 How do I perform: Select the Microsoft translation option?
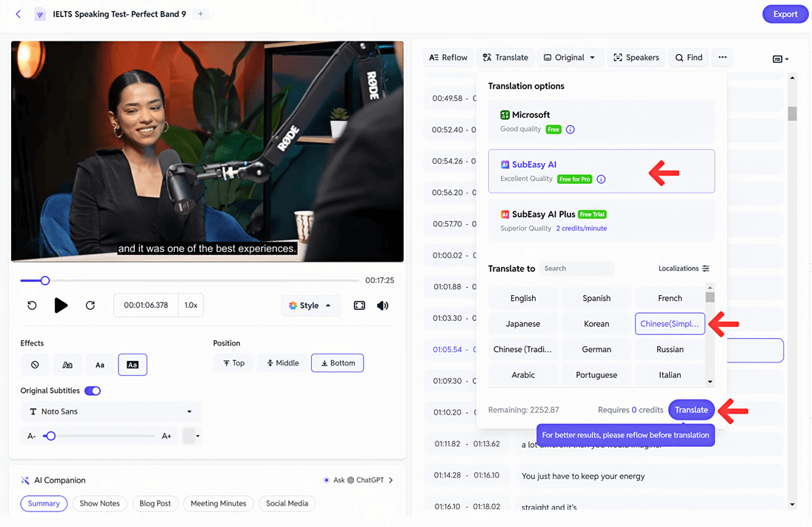(602, 122)
